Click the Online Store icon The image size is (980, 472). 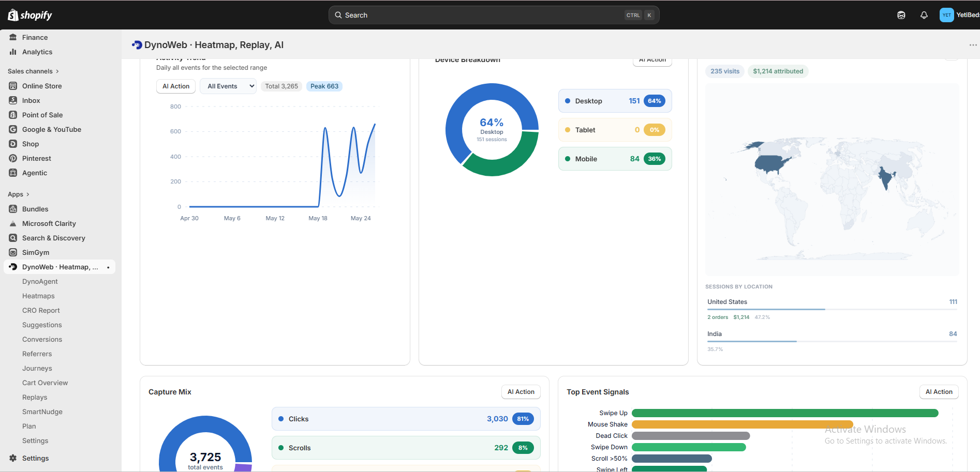[x=13, y=86]
